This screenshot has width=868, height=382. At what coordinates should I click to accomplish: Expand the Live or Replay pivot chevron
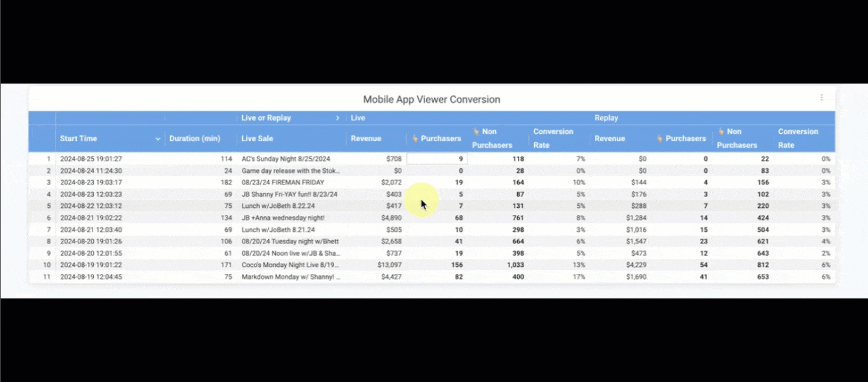pyautogui.click(x=337, y=118)
